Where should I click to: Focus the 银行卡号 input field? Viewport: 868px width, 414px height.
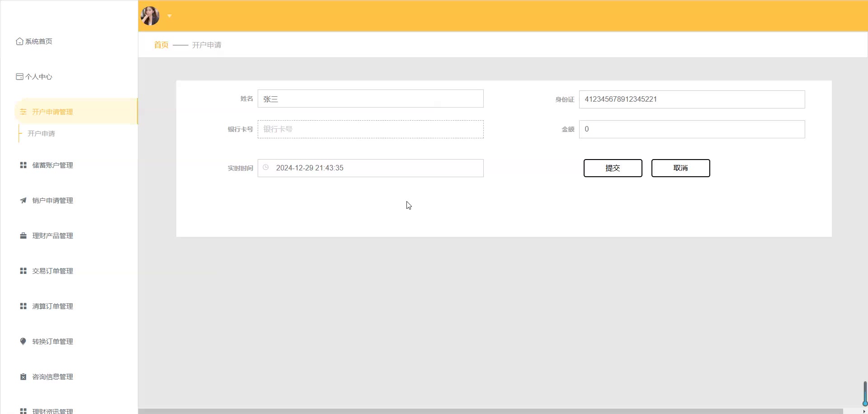click(x=370, y=129)
